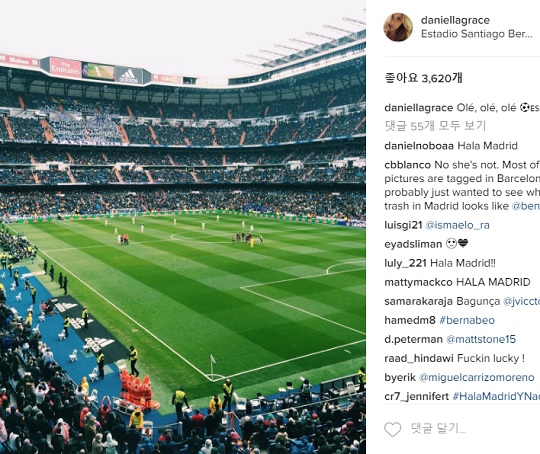Open @mattstone15 mention link
This screenshot has height=454, width=540.
[481, 339]
